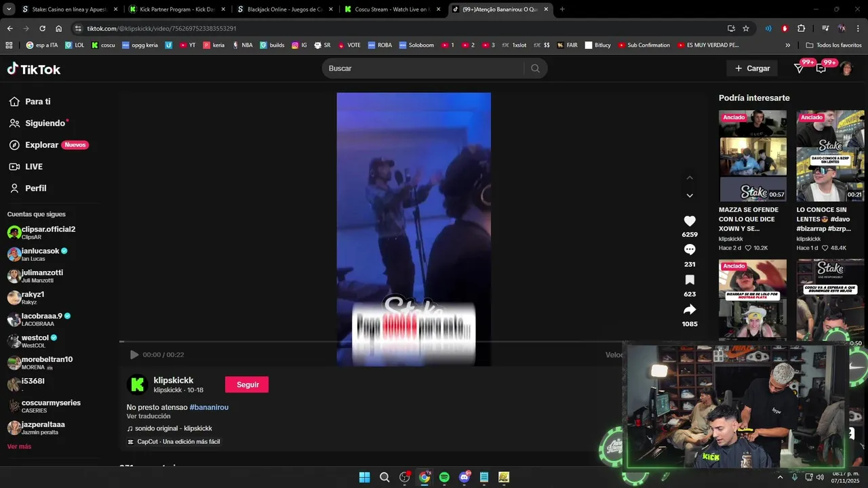The width and height of the screenshot is (868, 488).
Task: Open the profile avatar menu
Action: point(846,68)
